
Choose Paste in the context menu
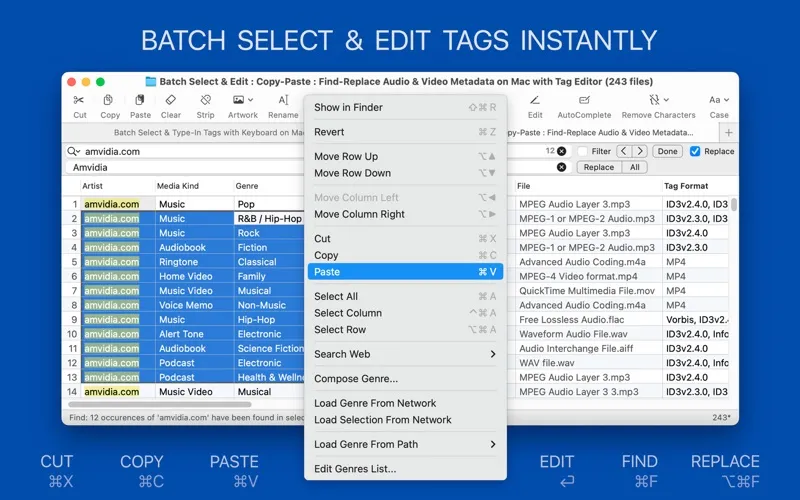(x=405, y=272)
